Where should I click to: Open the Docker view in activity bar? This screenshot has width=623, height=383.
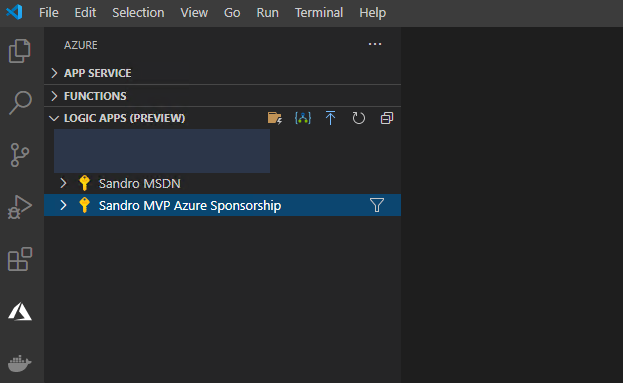tap(19, 363)
